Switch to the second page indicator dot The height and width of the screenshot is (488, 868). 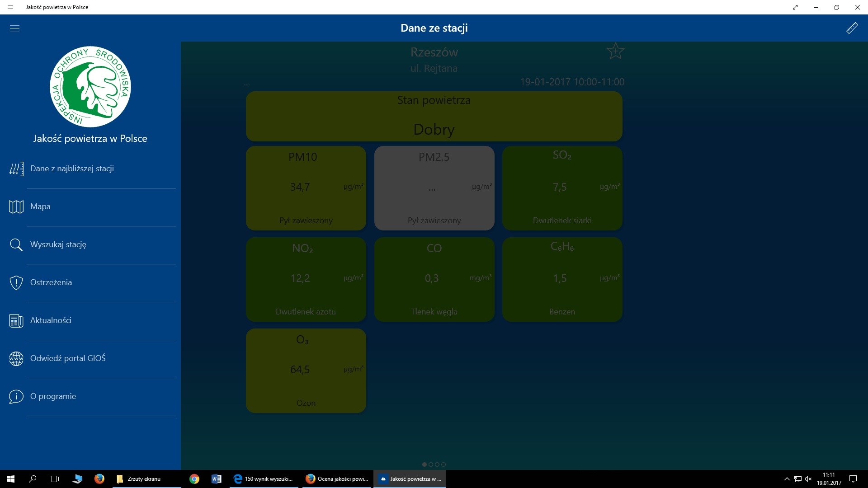coord(431,465)
